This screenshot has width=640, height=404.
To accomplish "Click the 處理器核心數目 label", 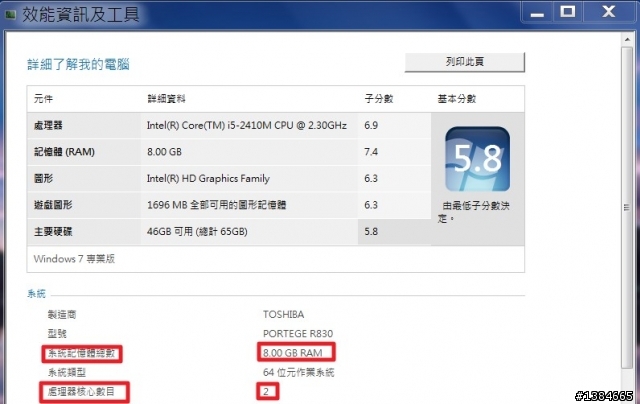I will click(81, 392).
